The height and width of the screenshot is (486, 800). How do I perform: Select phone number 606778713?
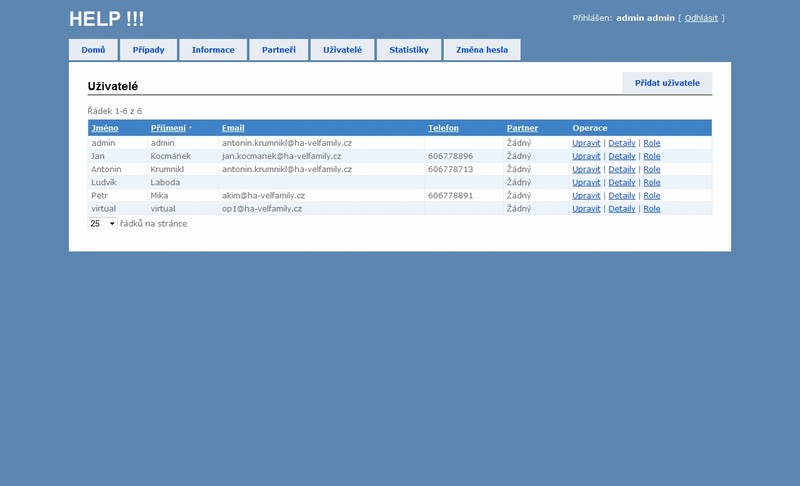click(451, 169)
